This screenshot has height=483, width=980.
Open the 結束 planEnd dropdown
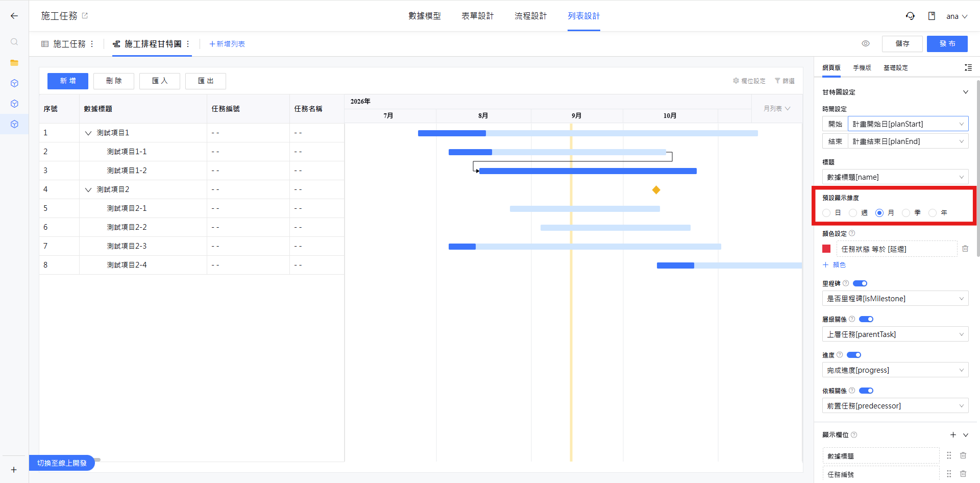click(908, 141)
